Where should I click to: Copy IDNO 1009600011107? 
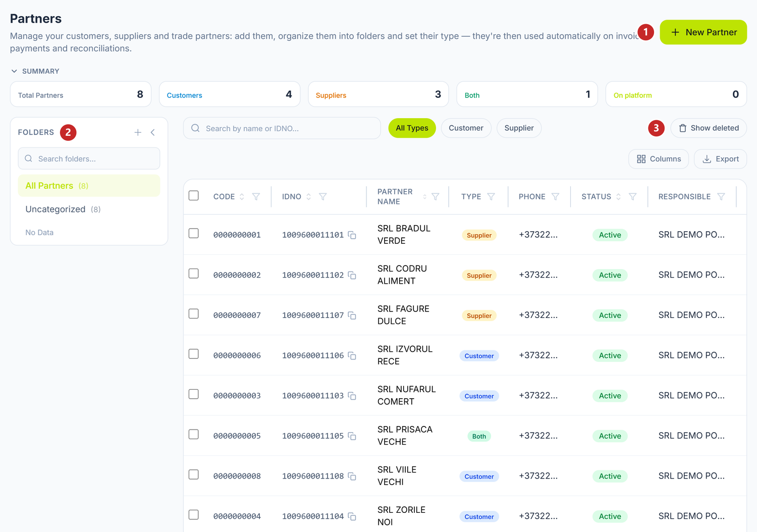click(352, 315)
